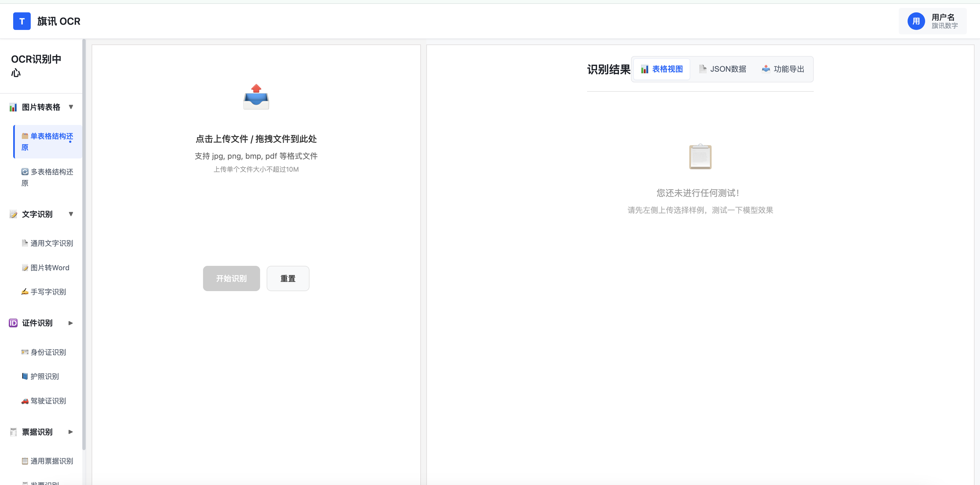
Task: Click the 护照识别 passport book icon
Action: (x=25, y=377)
